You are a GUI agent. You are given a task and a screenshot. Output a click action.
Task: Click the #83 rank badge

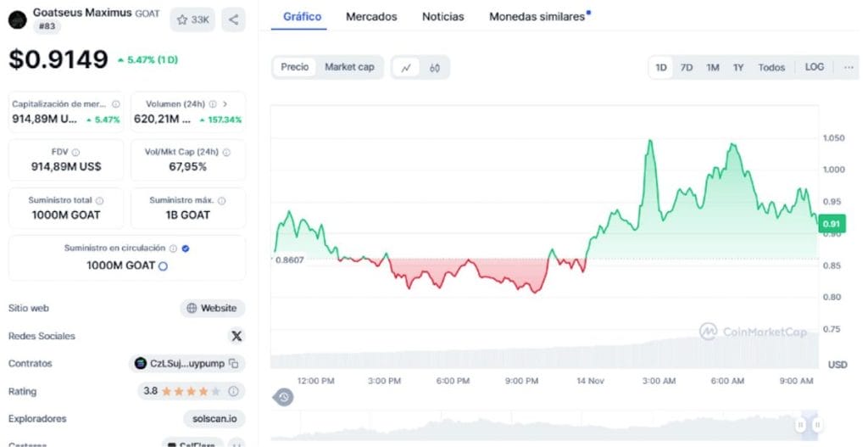[x=47, y=26]
